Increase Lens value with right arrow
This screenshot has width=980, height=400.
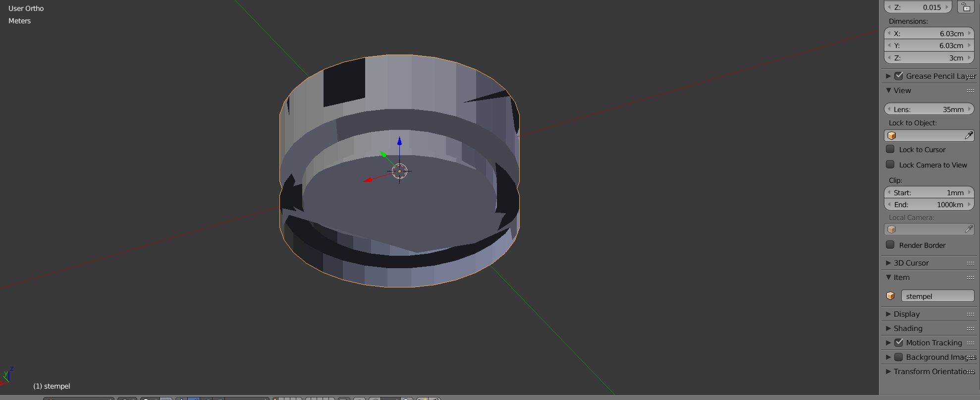tap(970, 109)
